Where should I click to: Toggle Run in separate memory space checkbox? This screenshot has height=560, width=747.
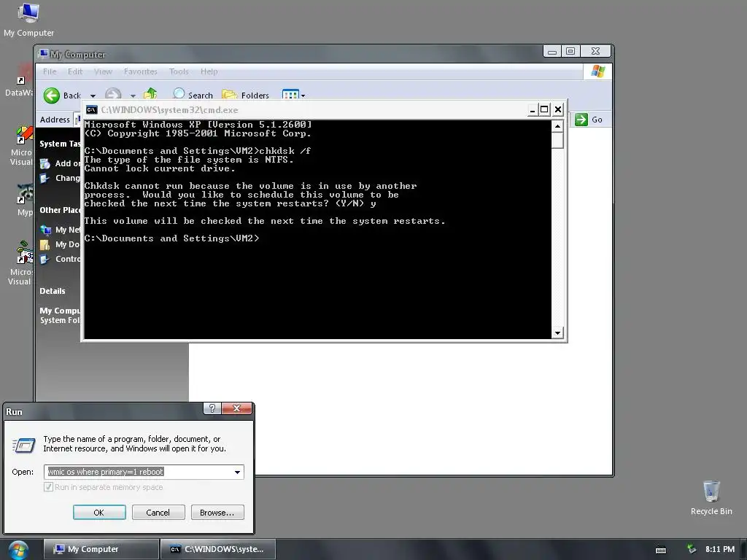[48, 486]
